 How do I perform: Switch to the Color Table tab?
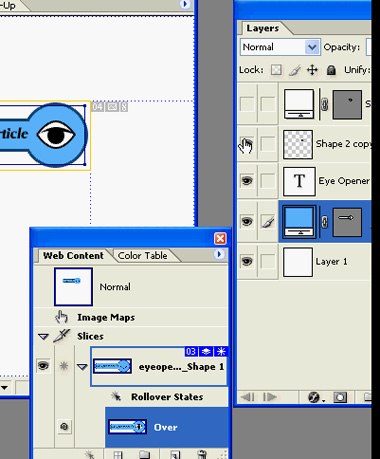(143, 256)
